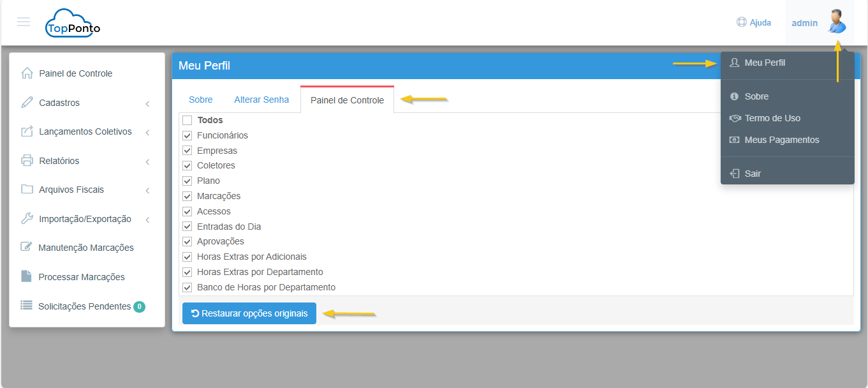Click the Manutenção Marcações edit icon
Image resolution: width=868 pixels, height=388 pixels.
(x=27, y=248)
